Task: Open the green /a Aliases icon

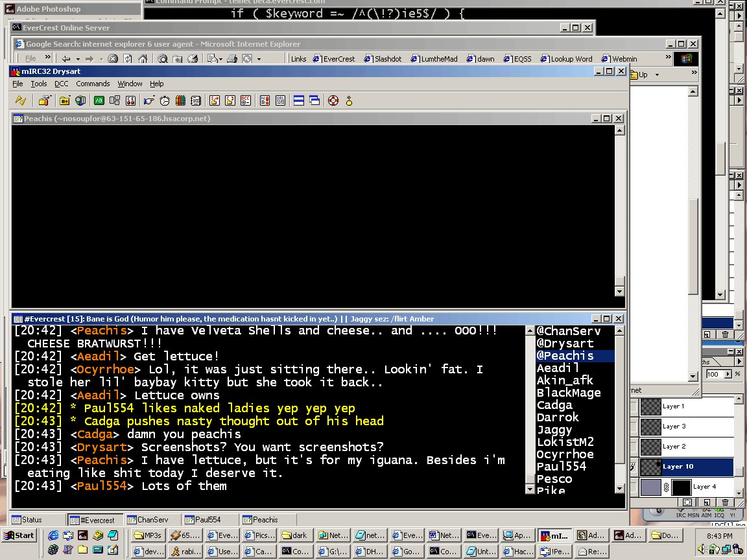Action: pyautogui.click(x=99, y=100)
